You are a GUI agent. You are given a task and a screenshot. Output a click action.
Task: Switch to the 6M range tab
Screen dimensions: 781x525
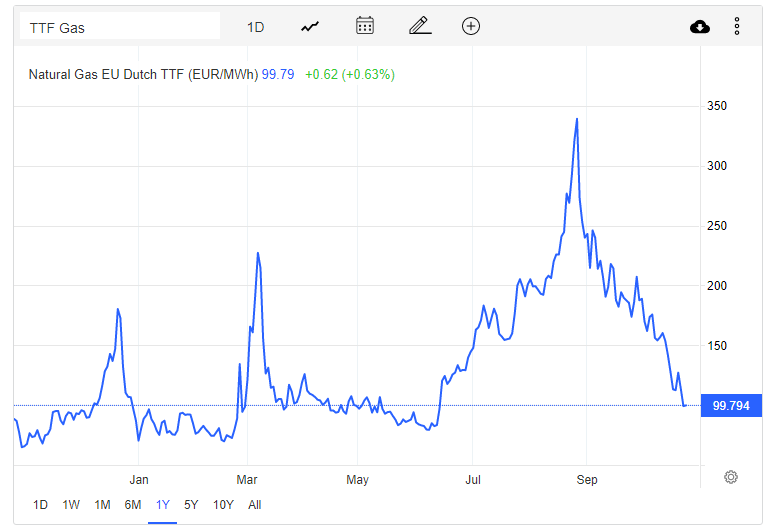[x=132, y=505]
